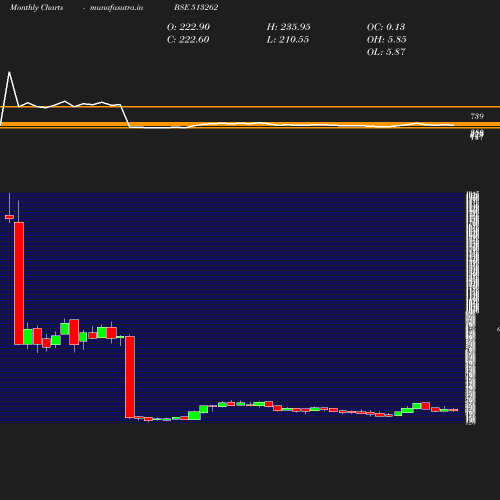The width and height of the screenshot is (500, 500).
Task: Click the 'BSE 513262' symbol label
Action: [x=196, y=7]
